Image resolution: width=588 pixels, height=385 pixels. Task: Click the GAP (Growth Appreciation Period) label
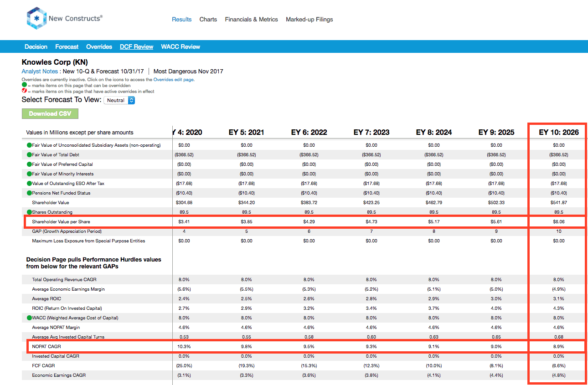[x=67, y=231]
